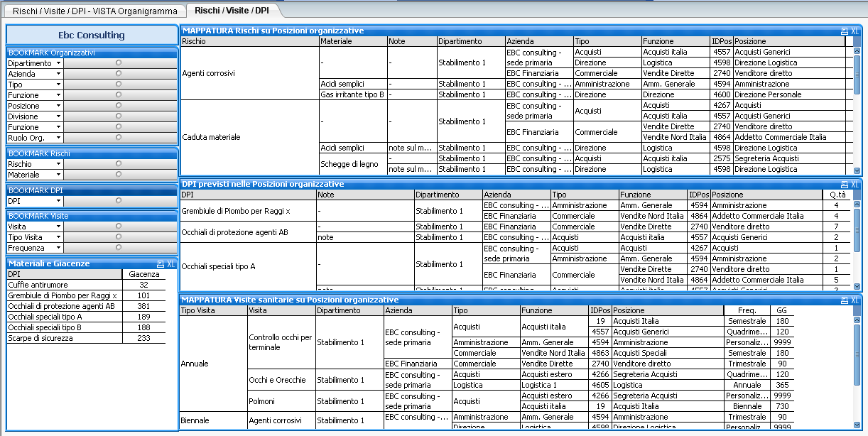Open the Dipartimento bookmark dropdown
The height and width of the screenshot is (436, 868).
coord(58,63)
